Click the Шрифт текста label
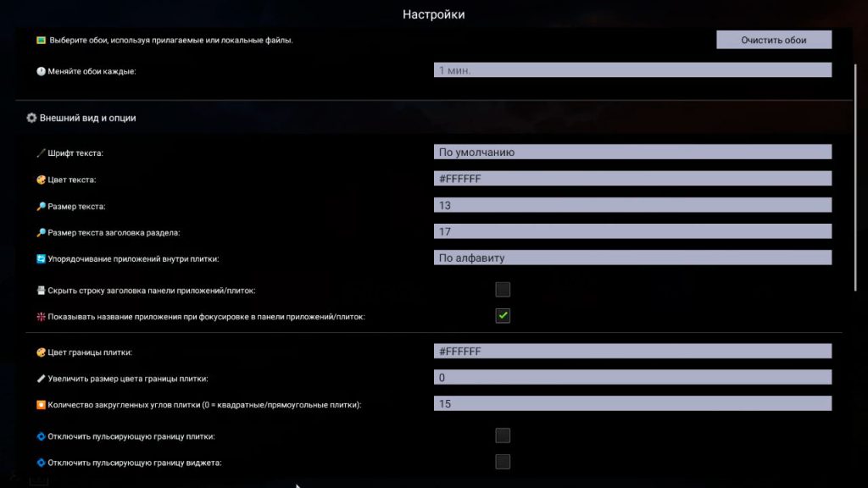Image resolution: width=868 pixels, height=488 pixels. coord(75,152)
